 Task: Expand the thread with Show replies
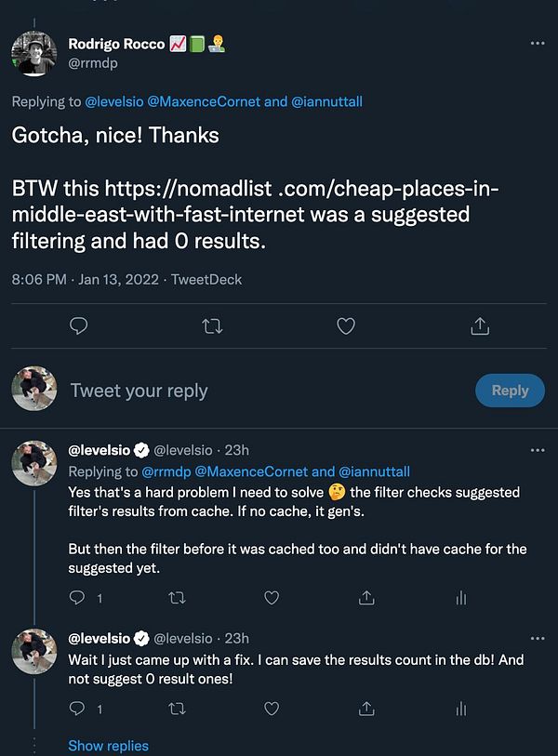pos(108,746)
